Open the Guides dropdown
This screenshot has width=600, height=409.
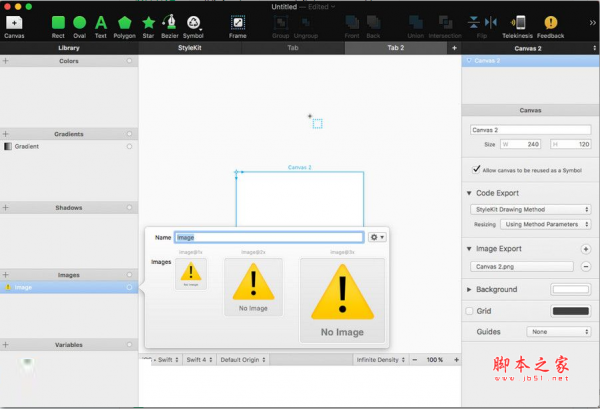558,331
